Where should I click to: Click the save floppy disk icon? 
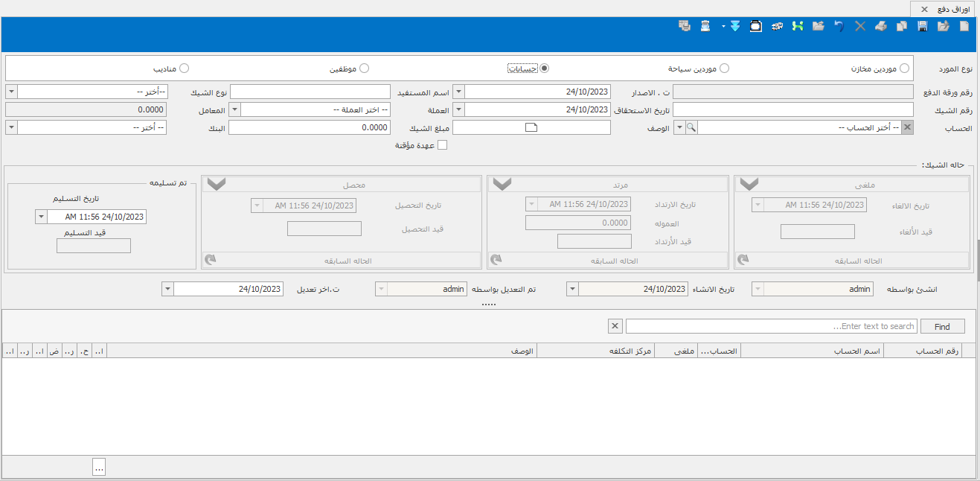[923, 26]
